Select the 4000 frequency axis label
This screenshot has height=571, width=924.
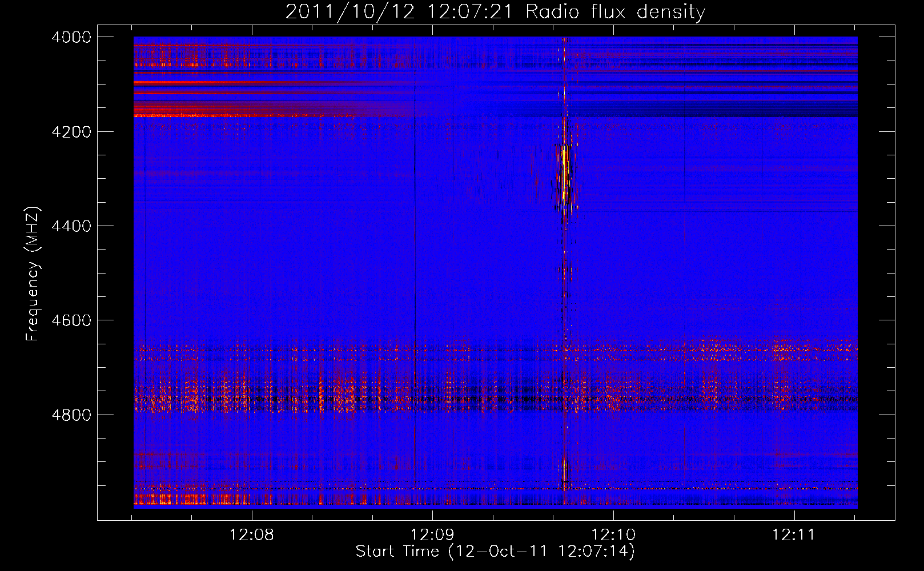click(x=71, y=37)
